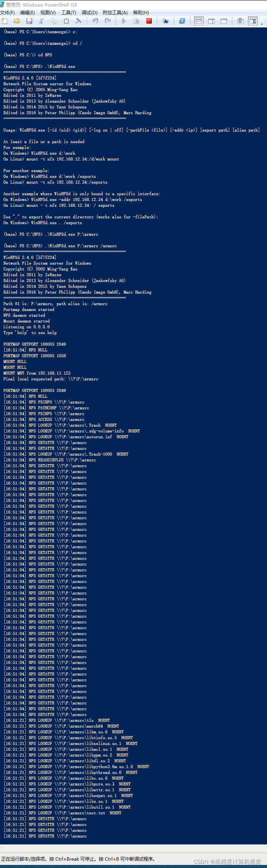Viewport: 267px width, 868px height.
Task: Select the Copy icon
Action: tap(53, 21)
